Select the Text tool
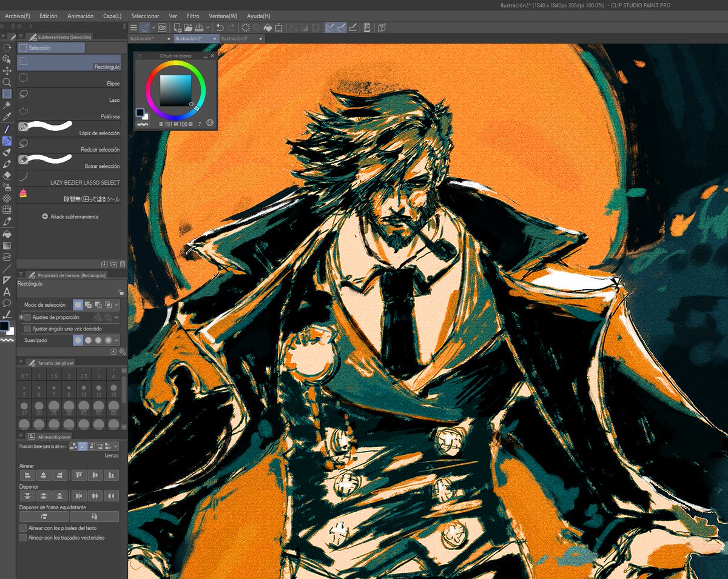This screenshot has width=728, height=579. [7, 291]
